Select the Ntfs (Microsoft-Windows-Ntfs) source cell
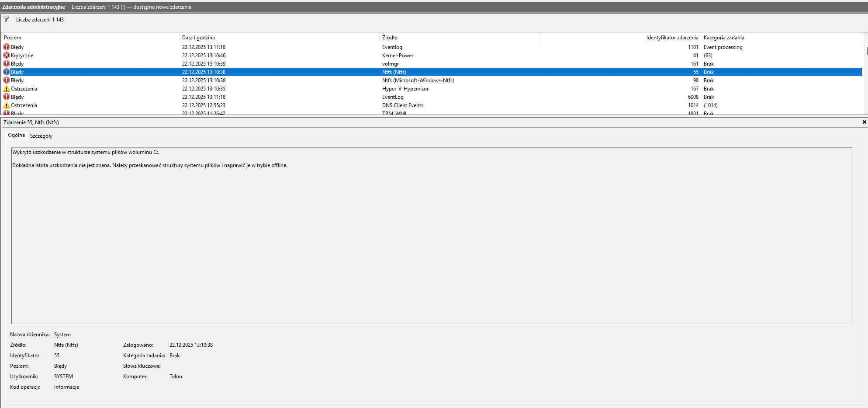 (x=418, y=80)
